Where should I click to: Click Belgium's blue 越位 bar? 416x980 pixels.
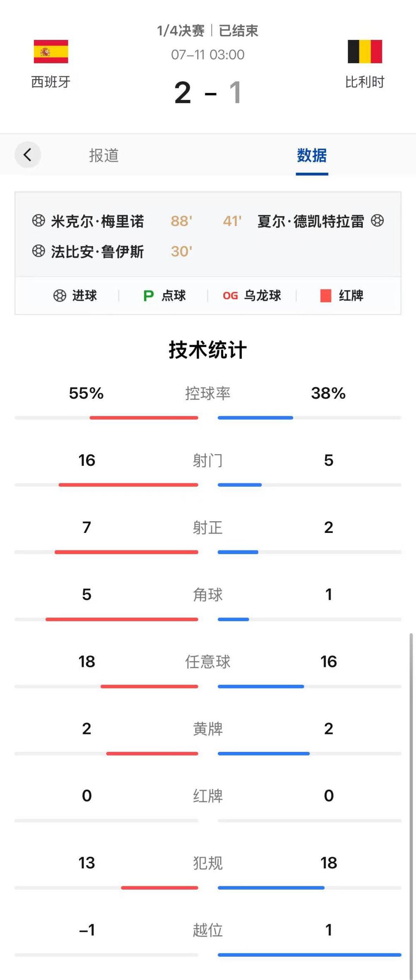click(310, 955)
